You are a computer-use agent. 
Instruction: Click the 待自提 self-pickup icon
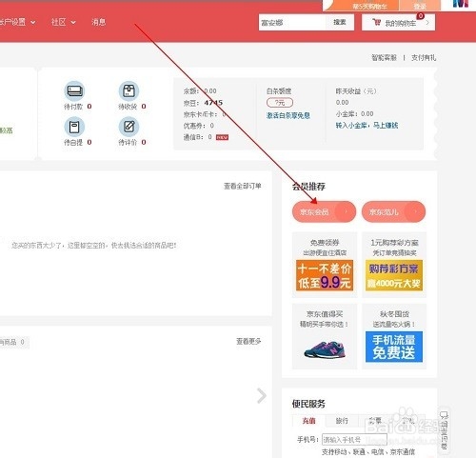click(74, 127)
